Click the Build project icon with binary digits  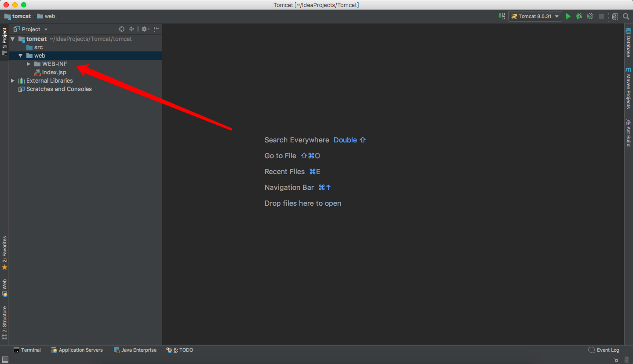(502, 16)
